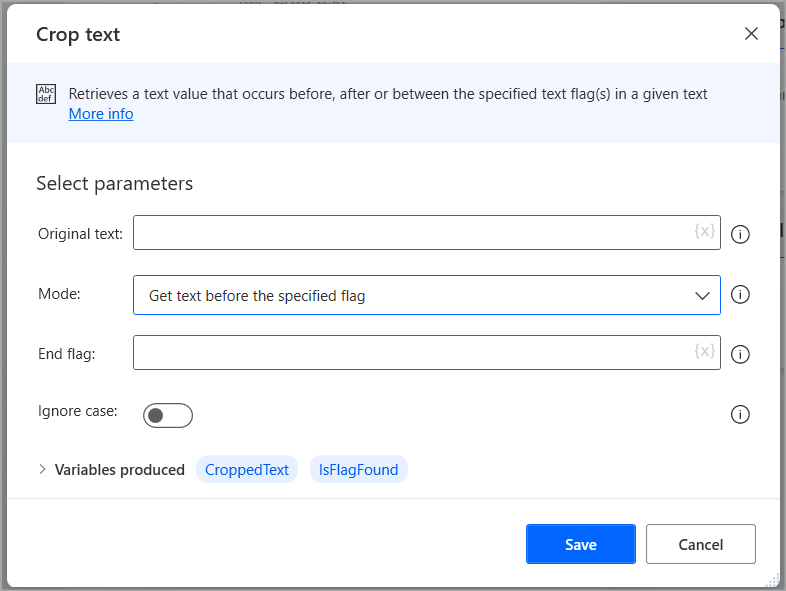Click the Abc/def text action icon

[47, 95]
